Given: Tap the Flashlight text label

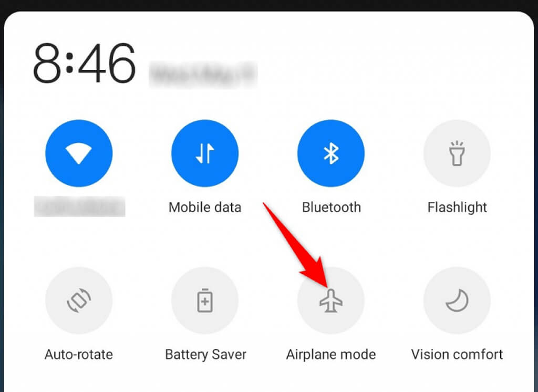Looking at the screenshot, I should [457, 208].
